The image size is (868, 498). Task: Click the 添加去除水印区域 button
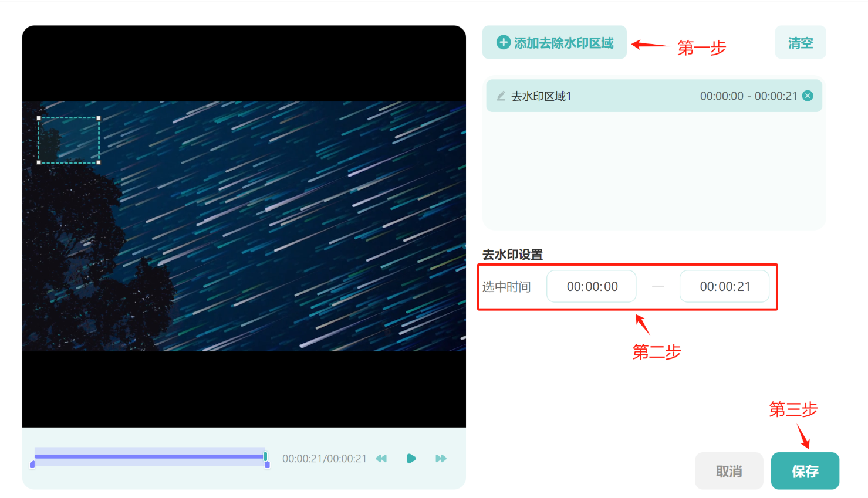click(x=554, y=42)
